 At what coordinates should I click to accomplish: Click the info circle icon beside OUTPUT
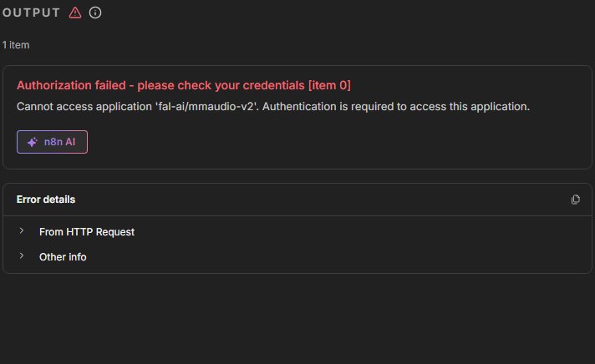pos(95,13)
